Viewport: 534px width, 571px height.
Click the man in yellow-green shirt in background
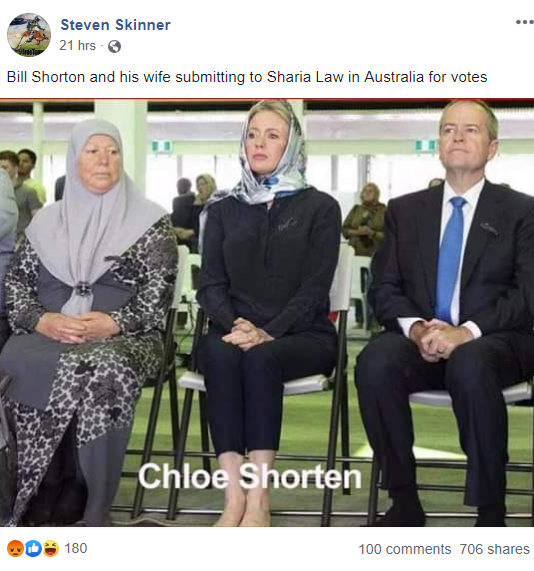30,176
